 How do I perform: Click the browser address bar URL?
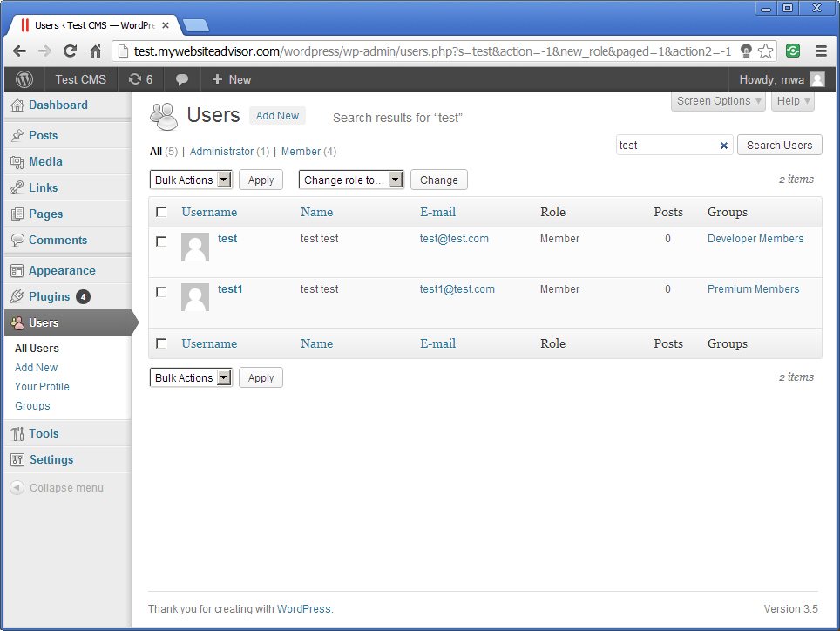coord(432,51)
